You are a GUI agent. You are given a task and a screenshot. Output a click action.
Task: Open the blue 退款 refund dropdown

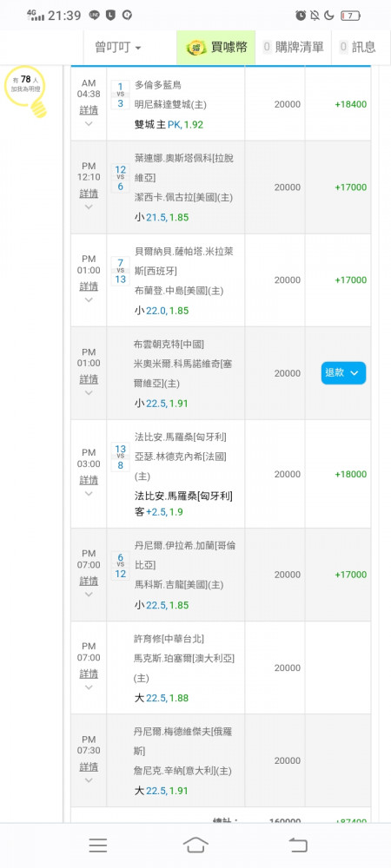point(343,373)
